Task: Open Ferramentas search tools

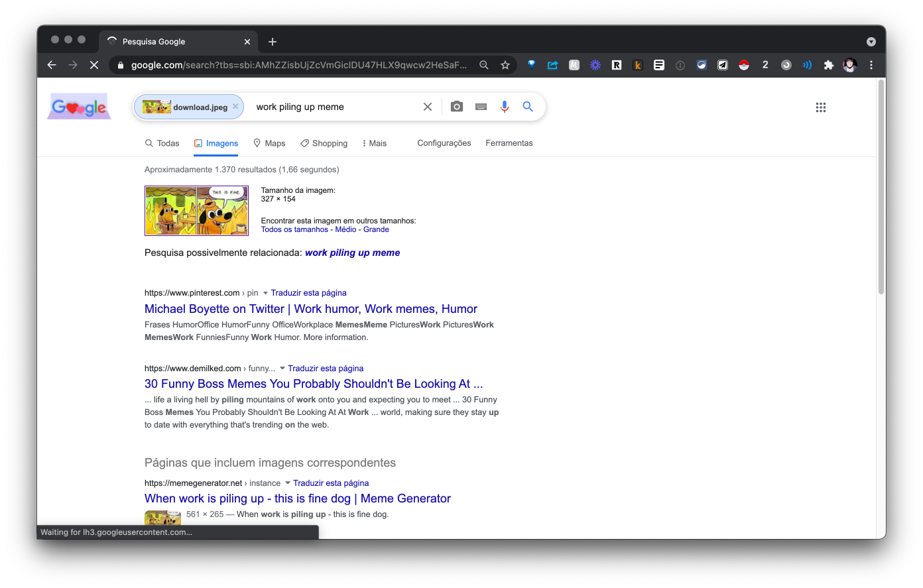Action: [x=509, y=143]
